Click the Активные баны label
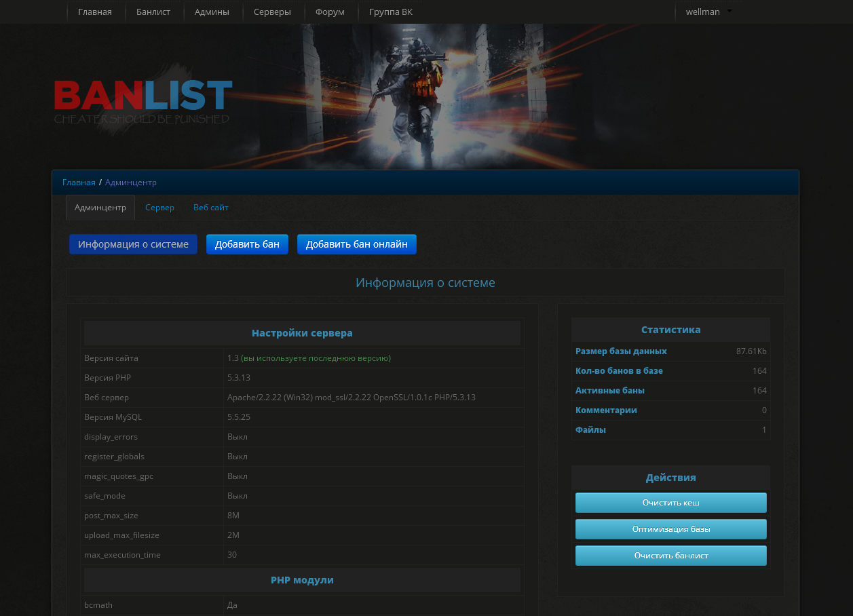Viewport: 853px width, 616px height. pos(610,390)
